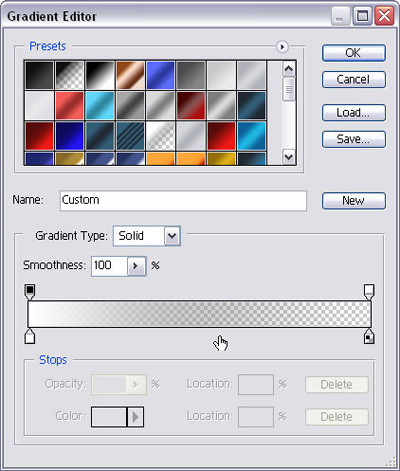
Task: Pick the dark maroon-to-red preset in the second row
Action: coord(191,106)
